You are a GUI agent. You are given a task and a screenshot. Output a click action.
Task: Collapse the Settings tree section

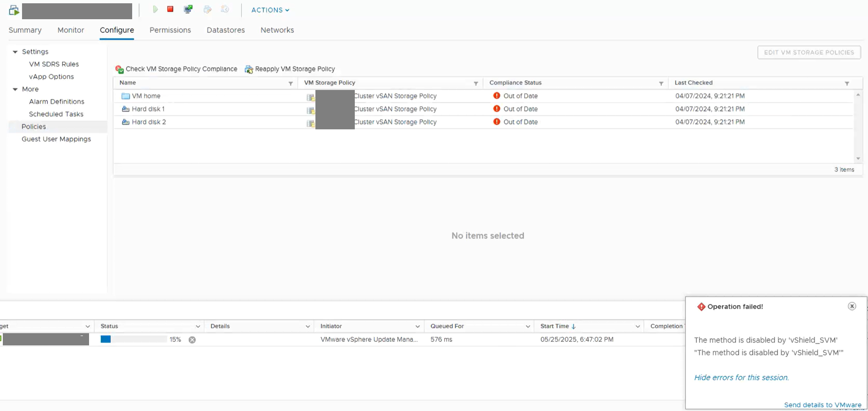(15, 52)
